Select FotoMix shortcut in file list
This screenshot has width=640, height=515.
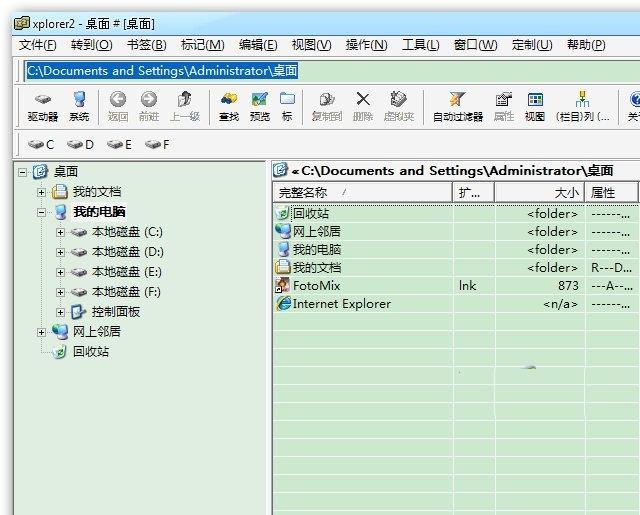coord(315,286)
